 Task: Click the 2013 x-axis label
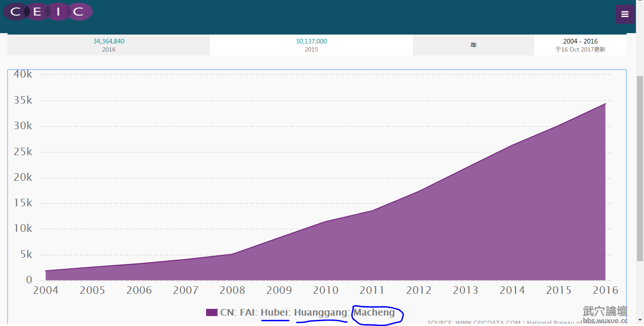click(466, 290)
